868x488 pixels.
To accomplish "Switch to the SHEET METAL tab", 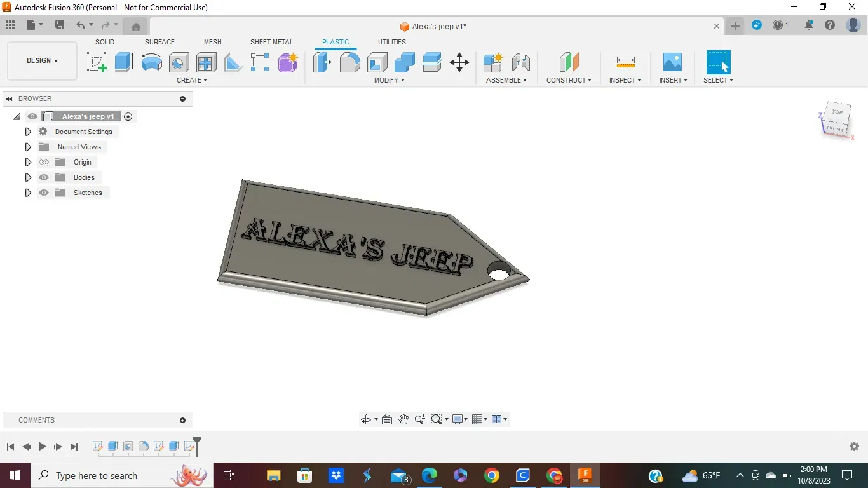I will click(x=272, y=42).
